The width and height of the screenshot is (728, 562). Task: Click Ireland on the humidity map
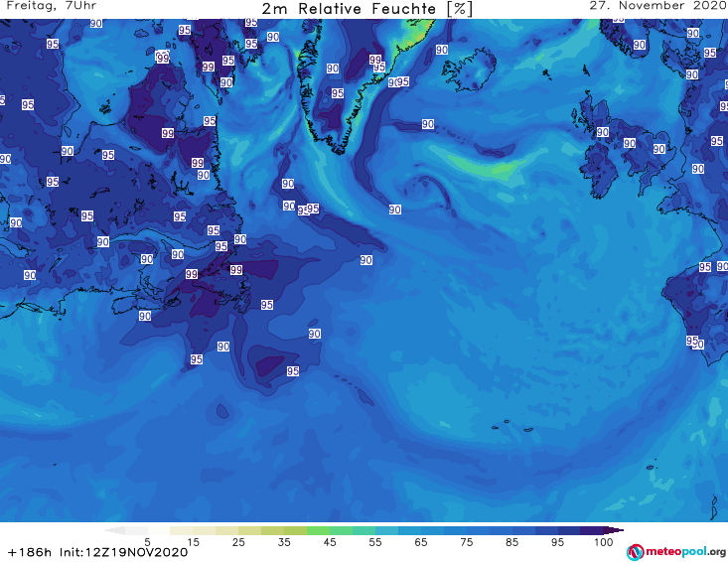pos(599,172)
